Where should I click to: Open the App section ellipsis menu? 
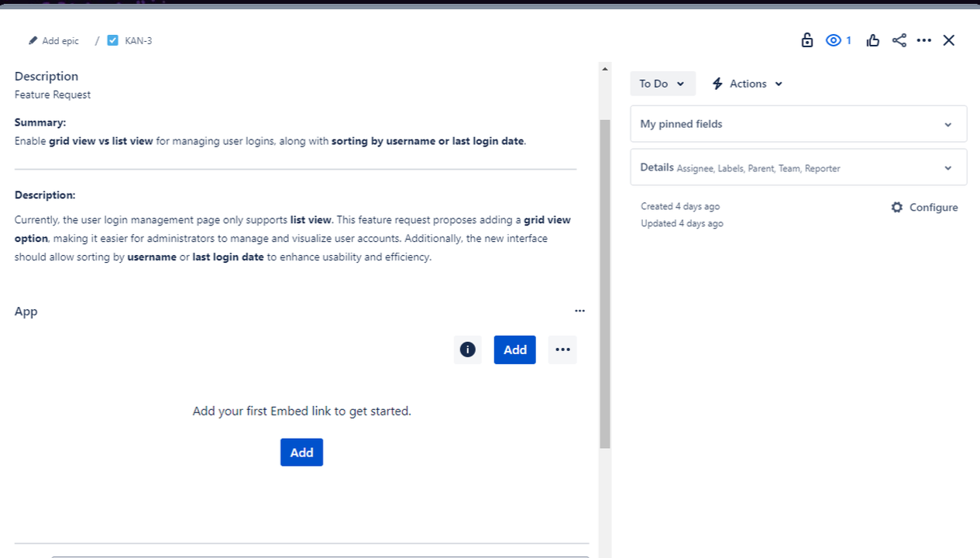point(579,310)
